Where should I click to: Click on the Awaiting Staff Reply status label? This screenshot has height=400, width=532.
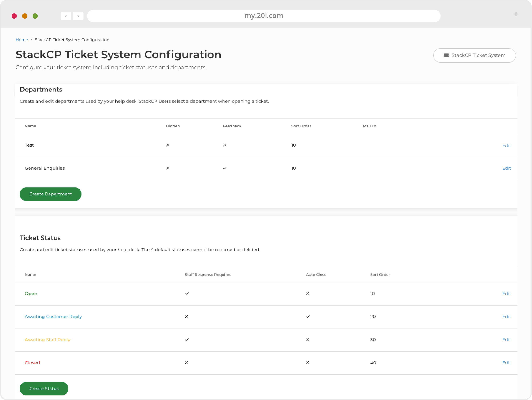[47, 340]
